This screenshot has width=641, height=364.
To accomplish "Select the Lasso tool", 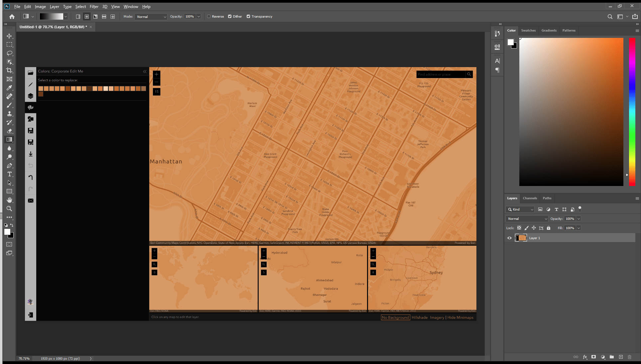I will [9, 53].
